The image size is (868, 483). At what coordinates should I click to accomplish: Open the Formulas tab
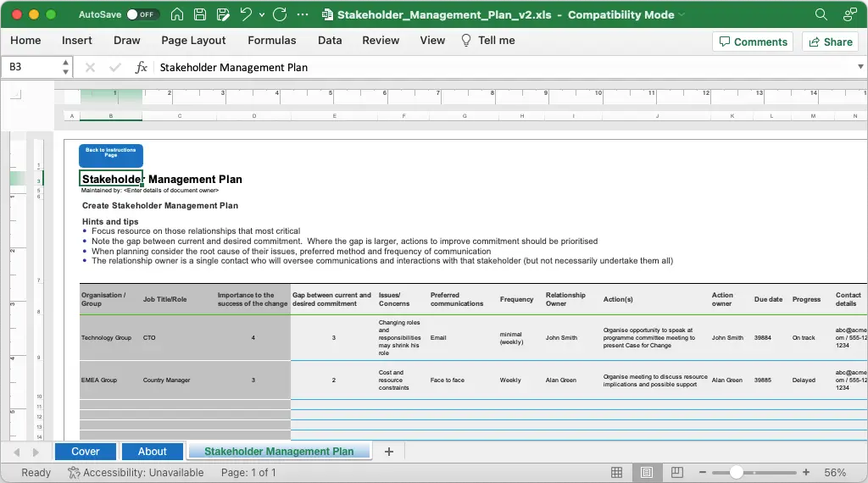point(272,41)
